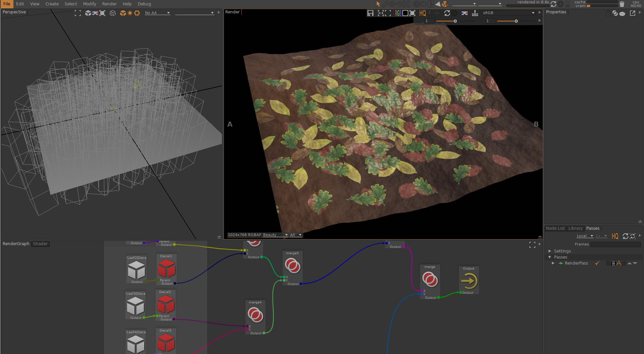Image resolution: width=644 pixels, height=354 pixels.
Task: Select the arrow pointer tool in top toolbar
Action: tap(378, 4)
